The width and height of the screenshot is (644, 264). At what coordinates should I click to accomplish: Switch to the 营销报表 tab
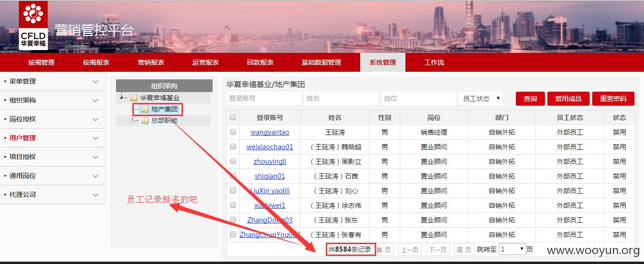(x=151, y=62)
